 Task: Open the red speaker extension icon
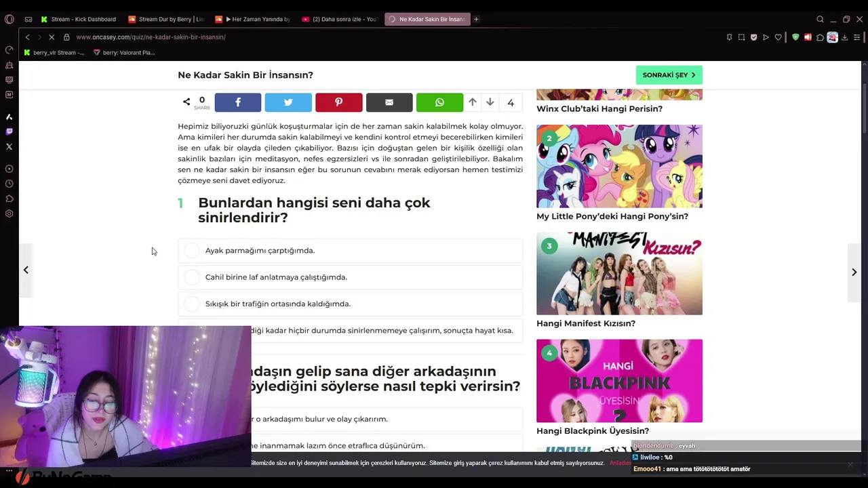pyautogui.click(x=808, y=37)
